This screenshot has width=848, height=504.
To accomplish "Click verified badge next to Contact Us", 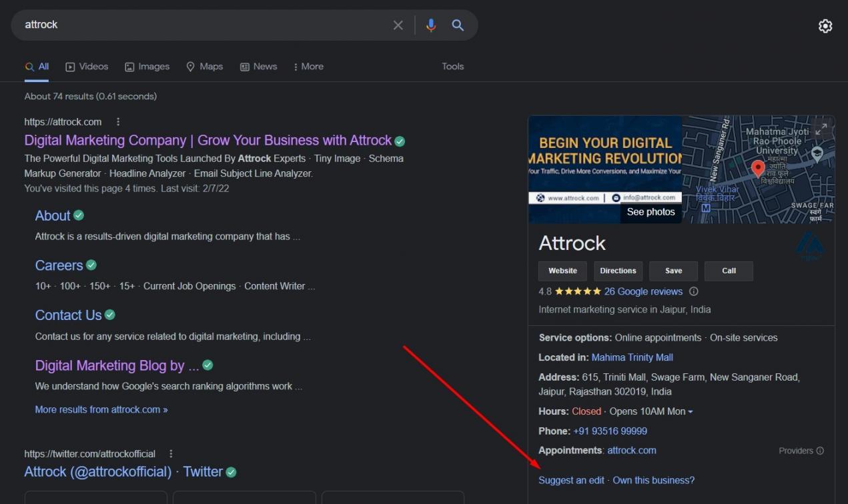I will click(x=110, y=315).
